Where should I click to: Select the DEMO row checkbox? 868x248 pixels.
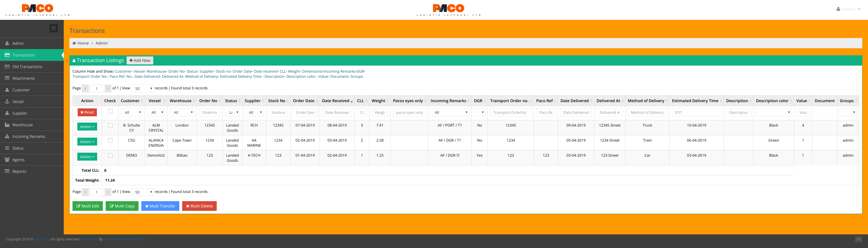click(x=110, y=155)
